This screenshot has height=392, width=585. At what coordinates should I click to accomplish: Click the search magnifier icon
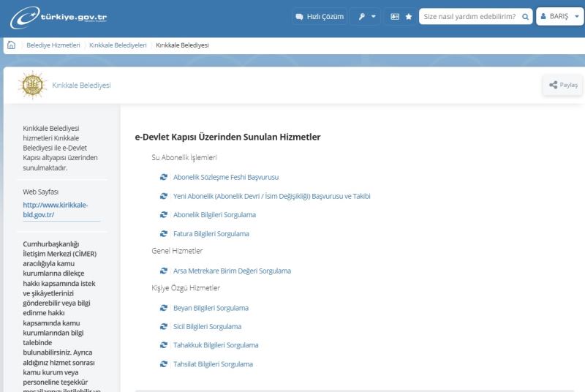point(525,16)
